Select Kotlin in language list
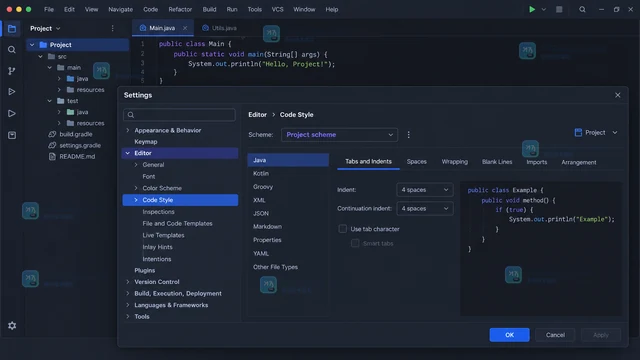This screenshot has width=640, height=360. 288,173
